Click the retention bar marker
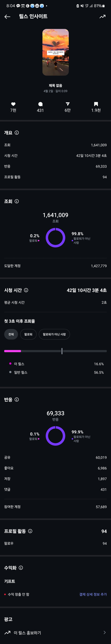 point(62,351)
